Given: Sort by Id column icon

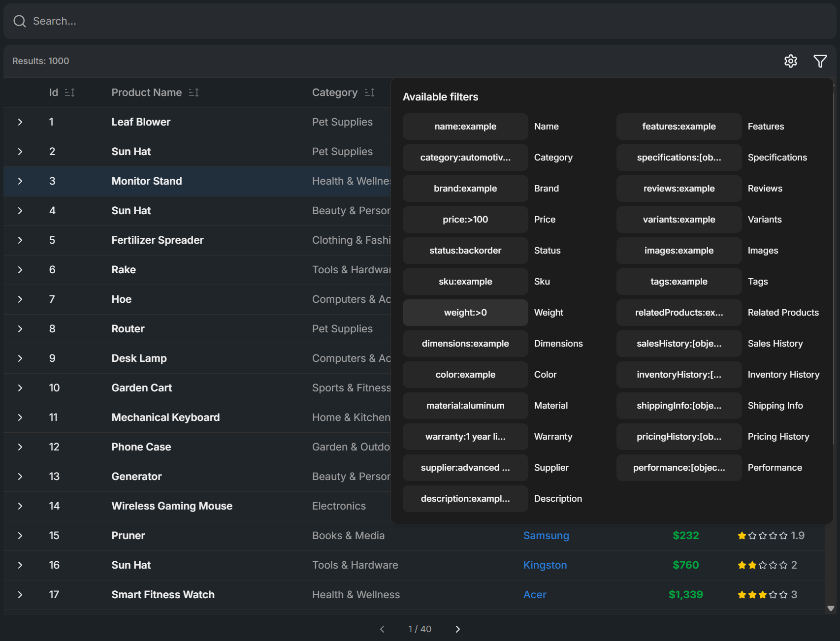Looking at the screenshot, I should 70,93.
